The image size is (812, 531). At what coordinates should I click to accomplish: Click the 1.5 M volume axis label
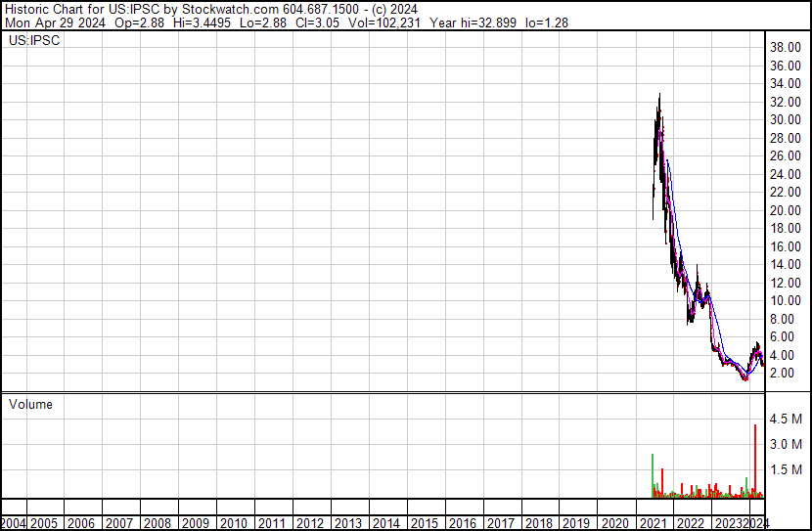point(787,470)
